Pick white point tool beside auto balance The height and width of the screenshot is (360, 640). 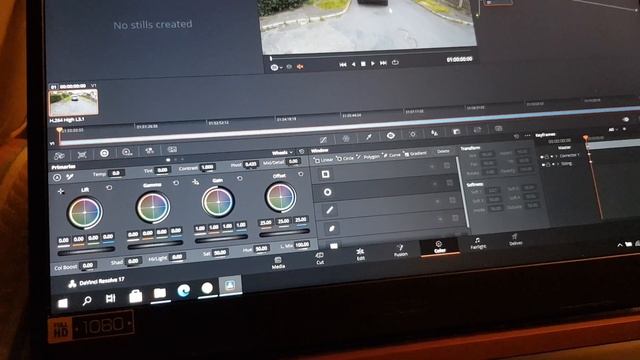(70, 177)
